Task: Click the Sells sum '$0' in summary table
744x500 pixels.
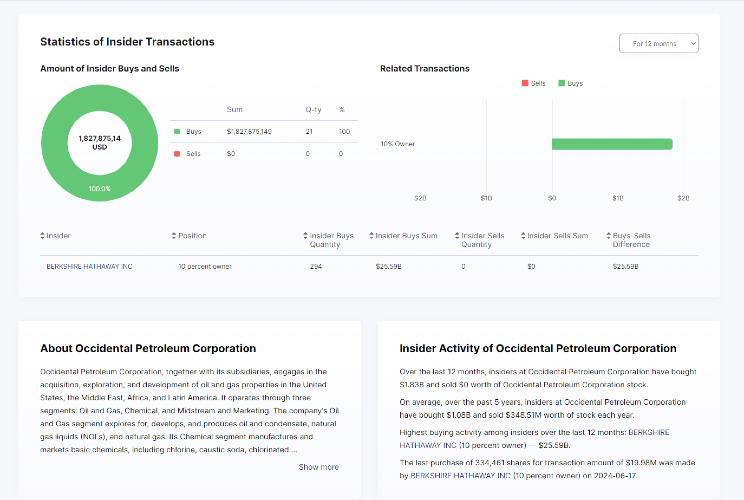Action: [231, 154]
